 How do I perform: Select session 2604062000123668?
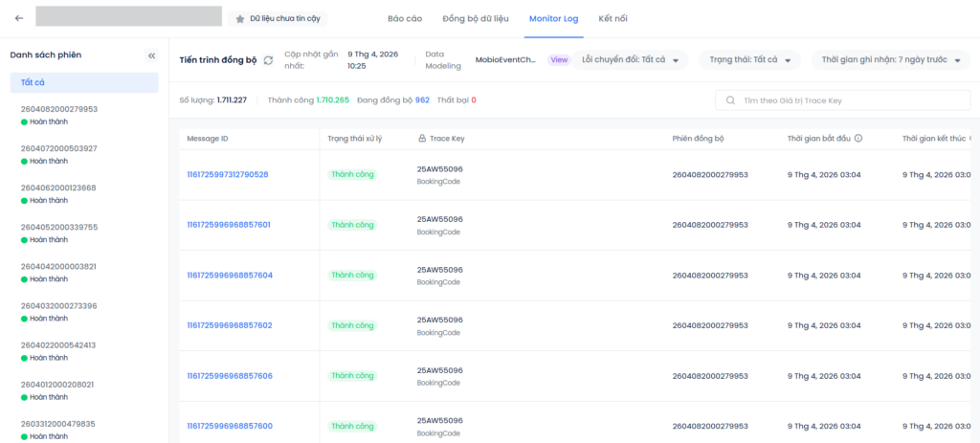click(x=58, y=188)
